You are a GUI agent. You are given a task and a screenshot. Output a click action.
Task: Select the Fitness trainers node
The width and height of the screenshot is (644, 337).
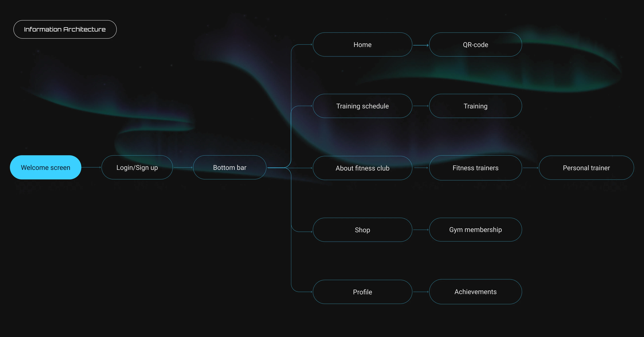(x=475, y=168)
